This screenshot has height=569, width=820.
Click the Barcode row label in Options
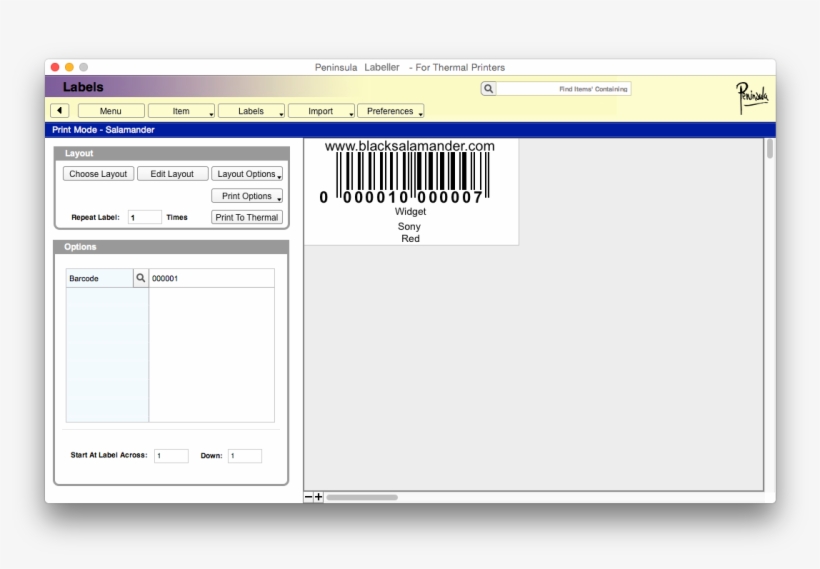tap(99, 278)
